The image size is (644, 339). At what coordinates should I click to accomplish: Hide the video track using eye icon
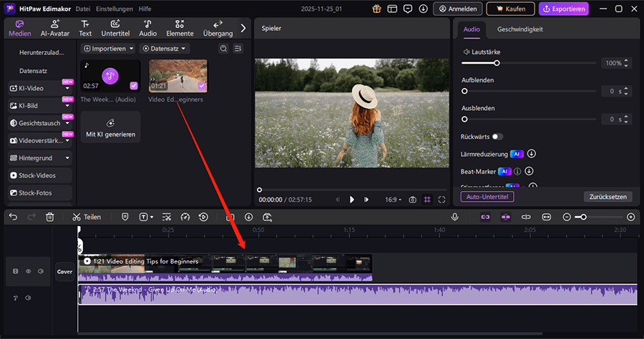pyautogui.click(x=29, y=272)
